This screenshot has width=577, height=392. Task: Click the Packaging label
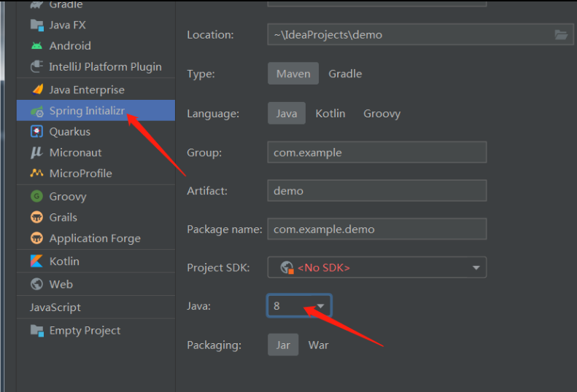(214, 345)
